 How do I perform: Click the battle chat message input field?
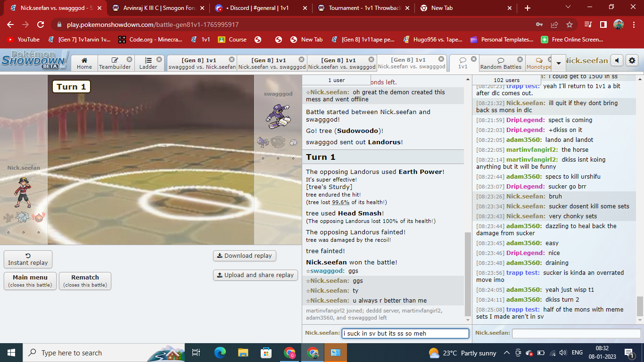[x=405, y=333]
